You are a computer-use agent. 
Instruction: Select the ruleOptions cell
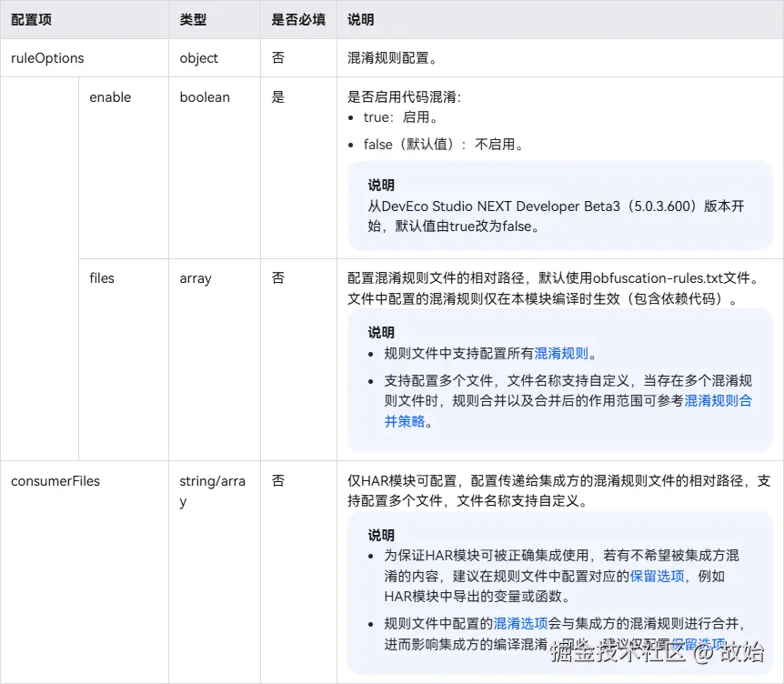pyautogui.click(x=47, y=58)
